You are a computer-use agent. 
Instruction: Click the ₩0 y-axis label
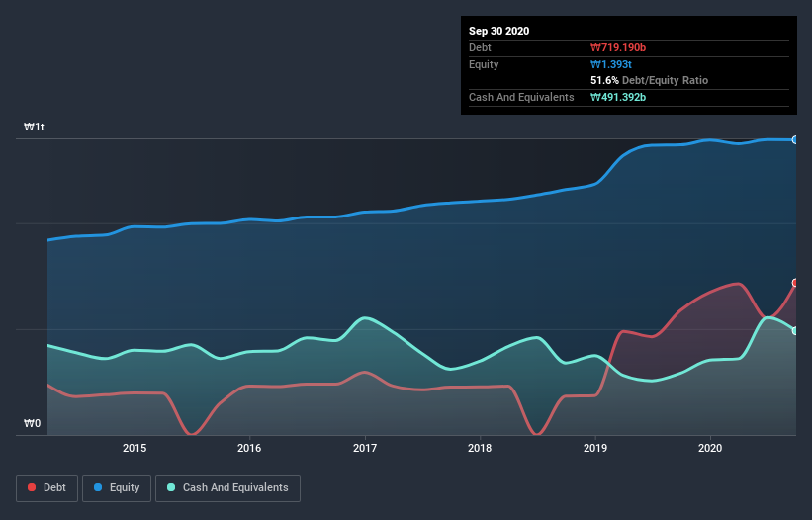pyautogui.click(x=32, y=423)
